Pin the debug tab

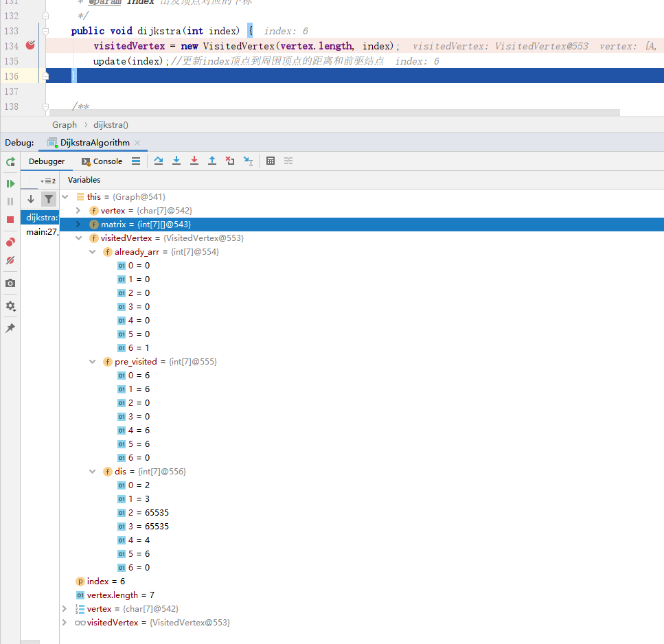pos(10,327)
